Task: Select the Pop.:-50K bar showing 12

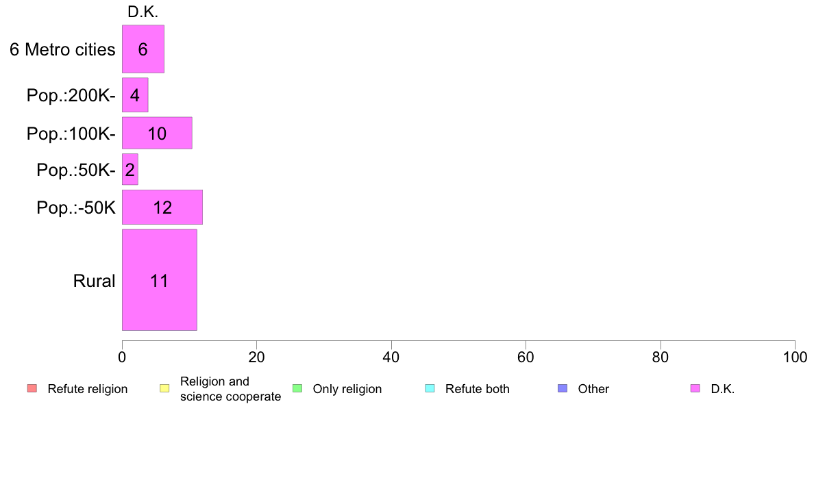Action: pos(162,207)
